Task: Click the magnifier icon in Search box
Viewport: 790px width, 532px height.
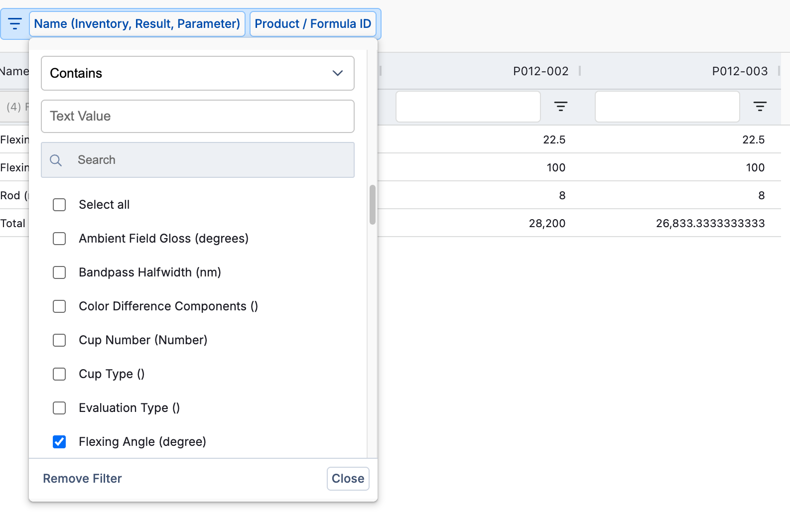Action: [x=56, y=160]
